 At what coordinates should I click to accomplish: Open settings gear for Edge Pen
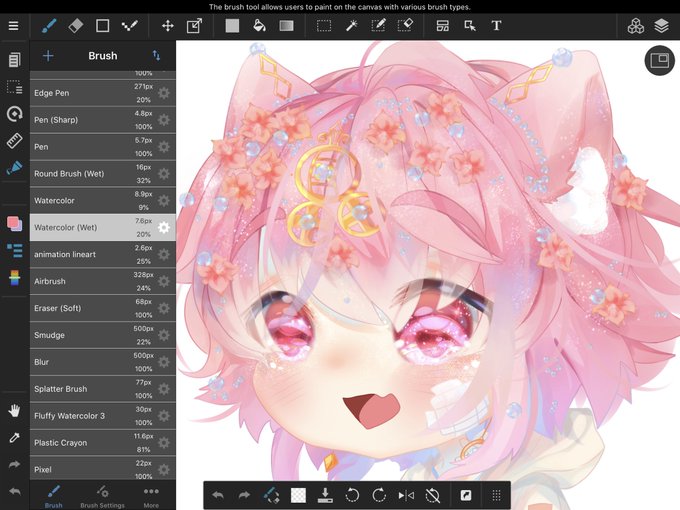click(x=163, y=93)
